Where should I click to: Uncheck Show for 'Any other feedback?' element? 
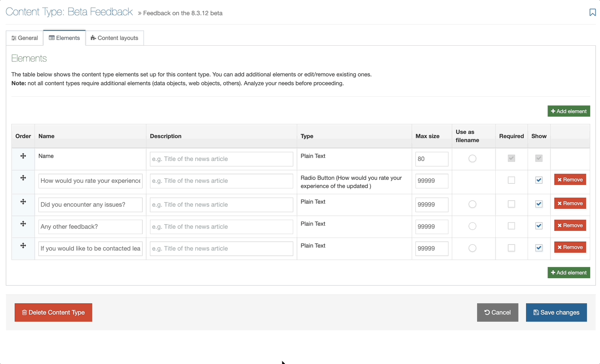coord(539,226)
